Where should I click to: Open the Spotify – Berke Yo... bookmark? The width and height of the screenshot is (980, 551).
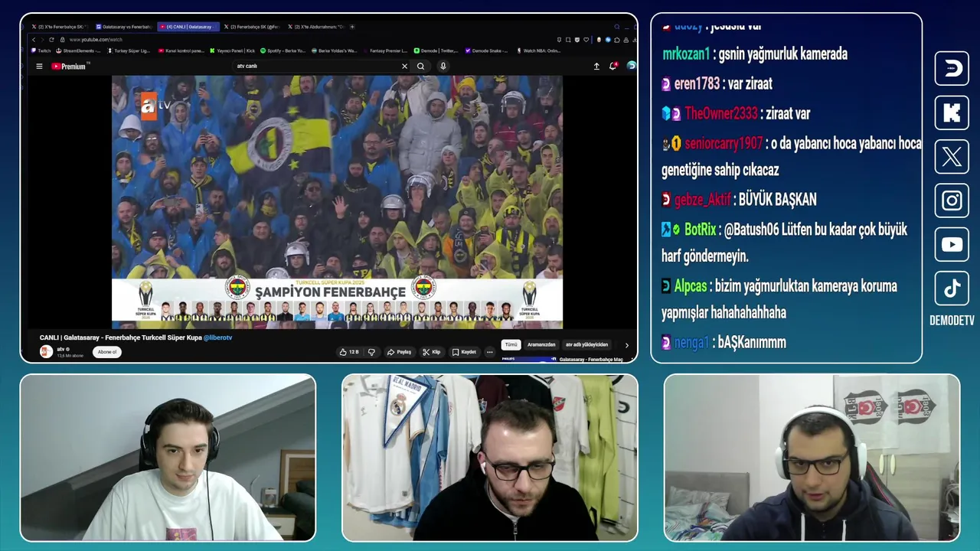(x=283, y=51)
